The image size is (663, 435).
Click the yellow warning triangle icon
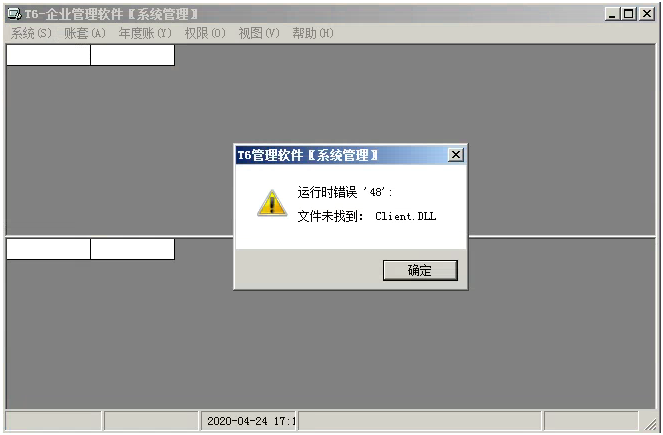click(272, 203)
